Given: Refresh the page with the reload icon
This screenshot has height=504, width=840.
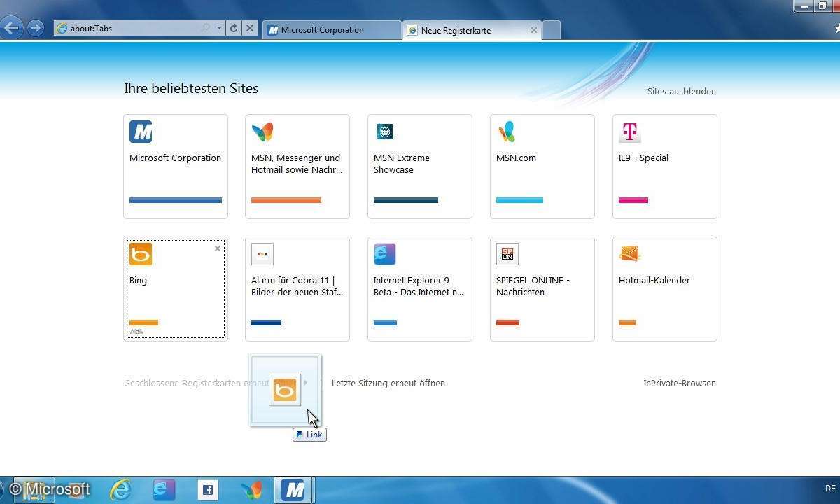Looking at the screenshot, I should tap(234, 29).
